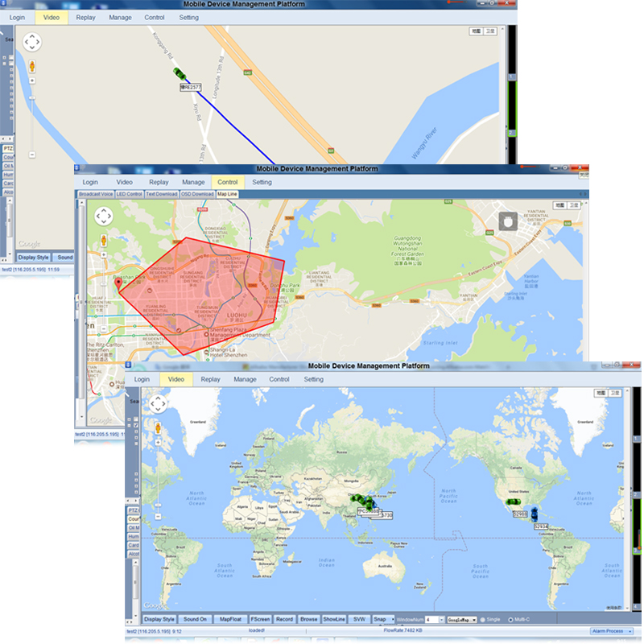Screen dimensions: 644x644
Task: Click the pan control in the top map
Action: 32,43
